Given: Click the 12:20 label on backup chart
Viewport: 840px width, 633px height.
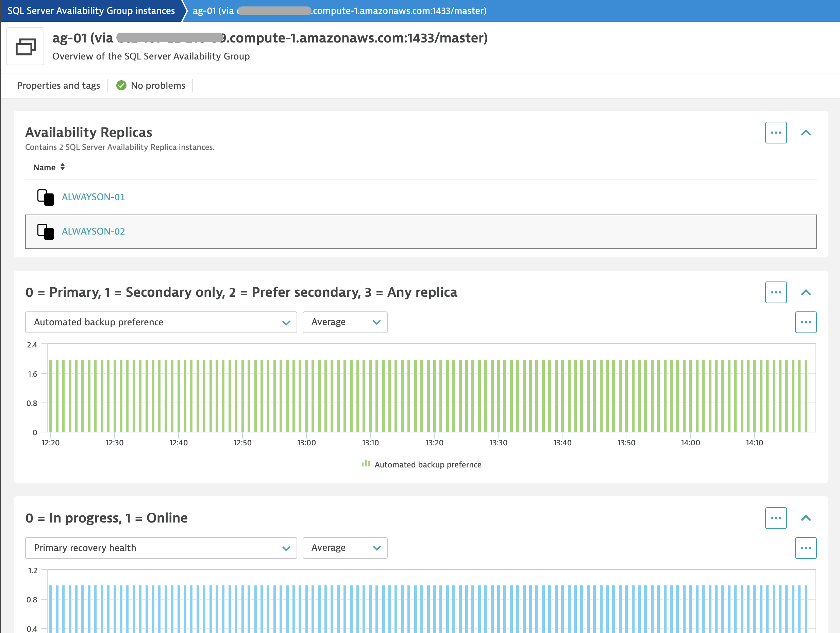Looking at the screenshot, I should pos(51,443).
